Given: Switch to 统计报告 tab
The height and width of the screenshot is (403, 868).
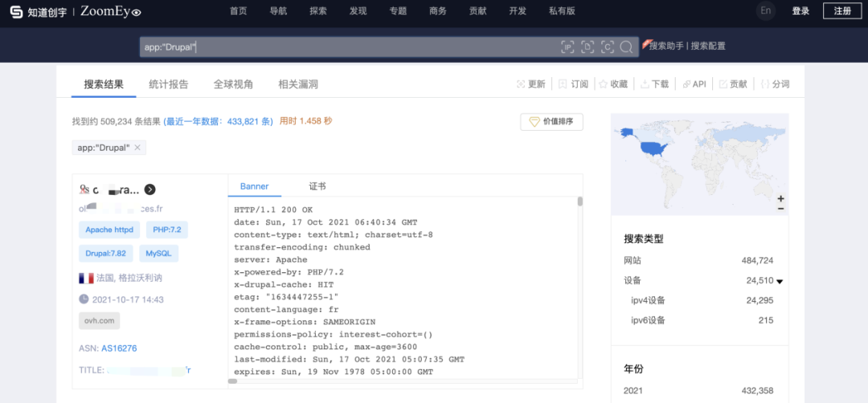Looking at the screenshot, I should pos(168,84).
